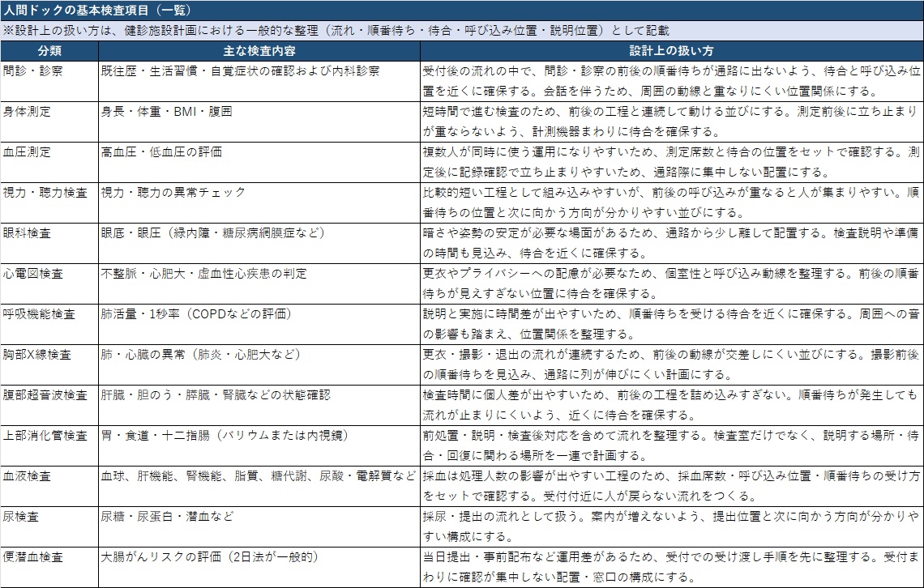Viewport: 924px width, 588px height.
Task: Select the '血液検査' category cell
Action: (x=28, y=475)
